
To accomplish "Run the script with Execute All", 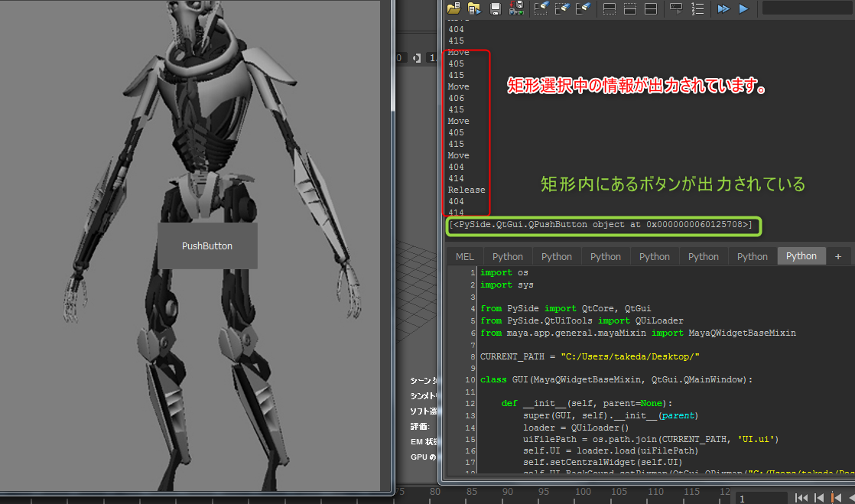I will (723, 8).
